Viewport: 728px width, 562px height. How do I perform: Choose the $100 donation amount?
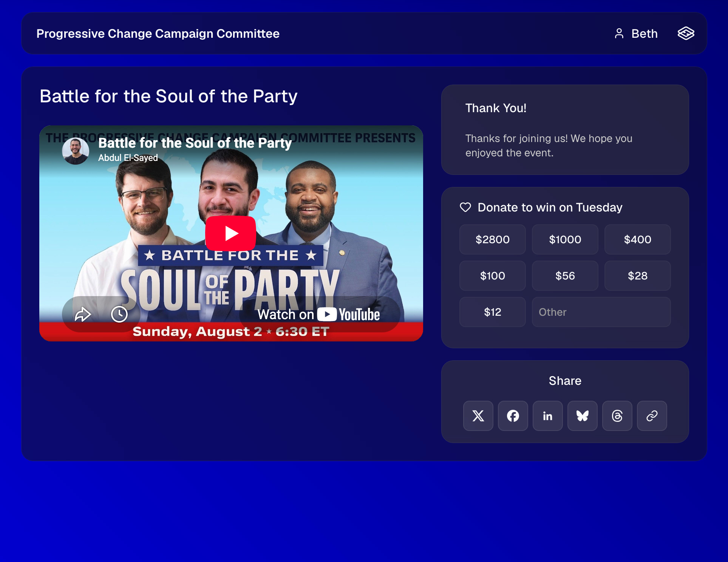(x=492, y=276)
